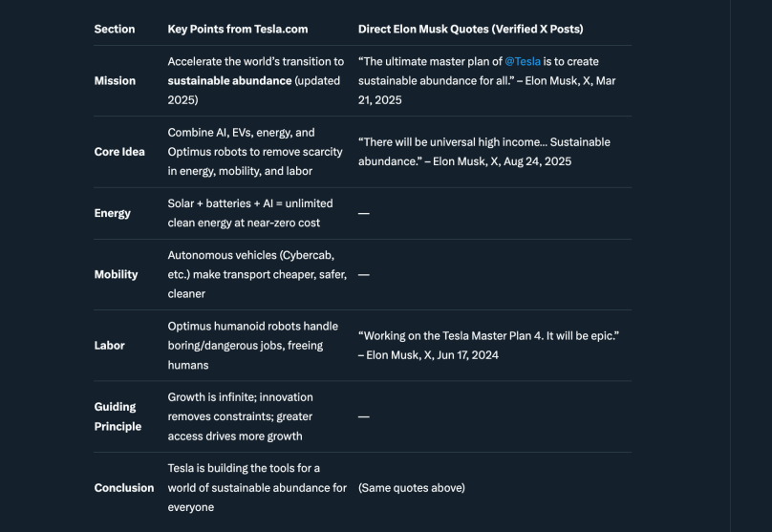Open the @Tesla mention link
This screenshot has height=532, width=772.
point(523,61)
